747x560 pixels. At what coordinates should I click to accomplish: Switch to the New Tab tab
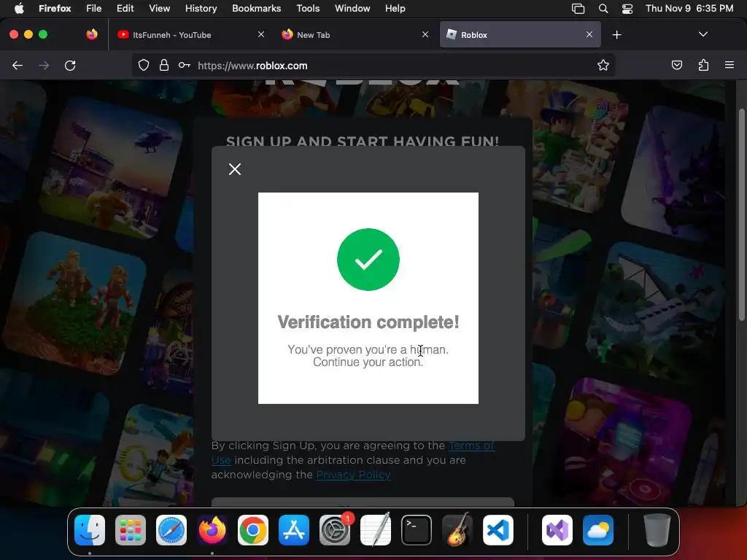pyautogui.click(x=355, y=35)
